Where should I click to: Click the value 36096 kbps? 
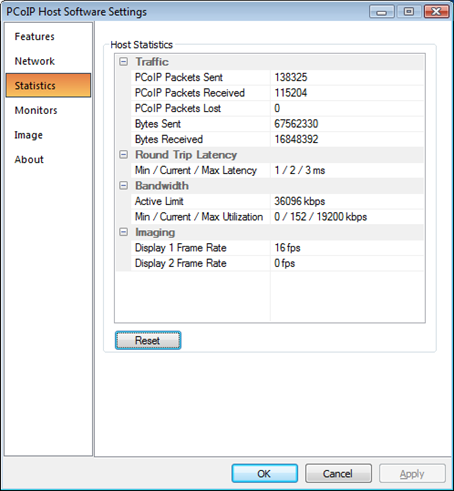299,201
